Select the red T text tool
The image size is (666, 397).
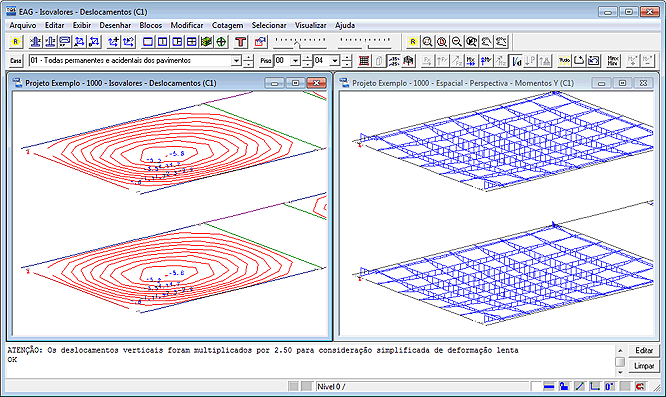click(241, 42)
